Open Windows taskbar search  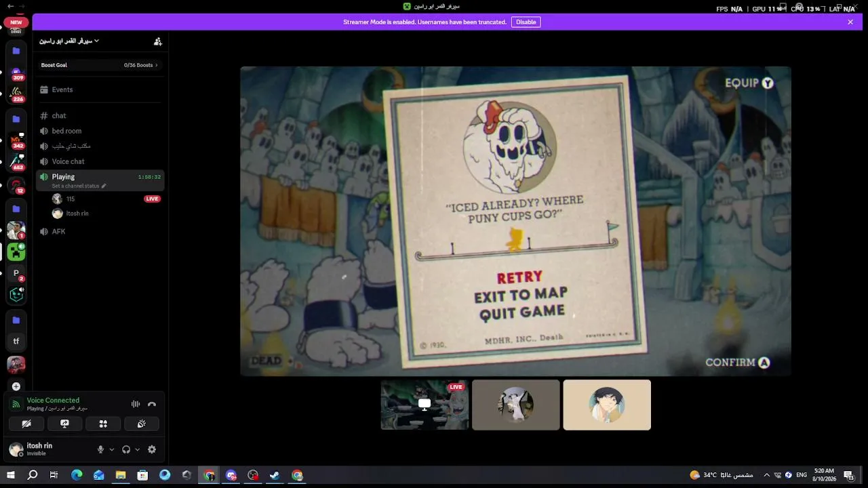click(x=32, y=475)
